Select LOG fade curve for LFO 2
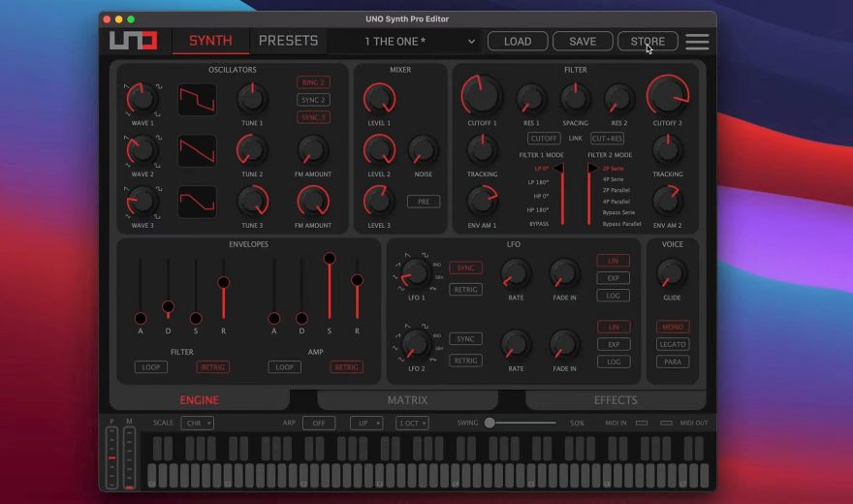 tap(614, 362)
